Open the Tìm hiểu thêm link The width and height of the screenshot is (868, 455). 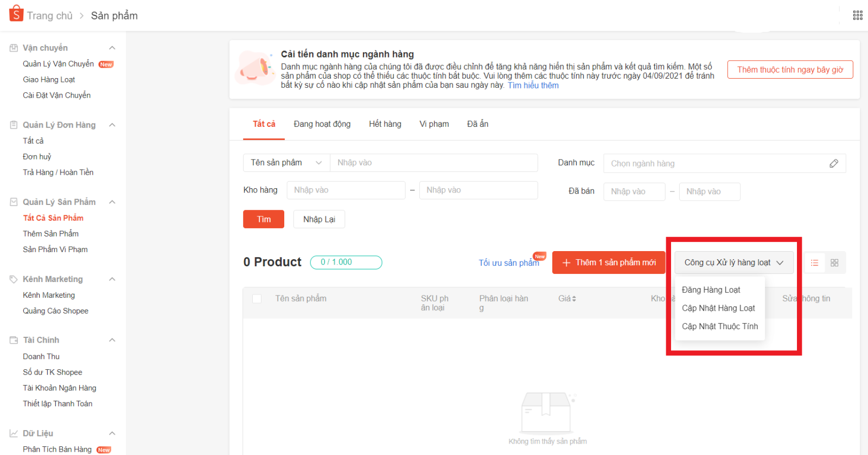pyautogui.click(x=533, y=86)
